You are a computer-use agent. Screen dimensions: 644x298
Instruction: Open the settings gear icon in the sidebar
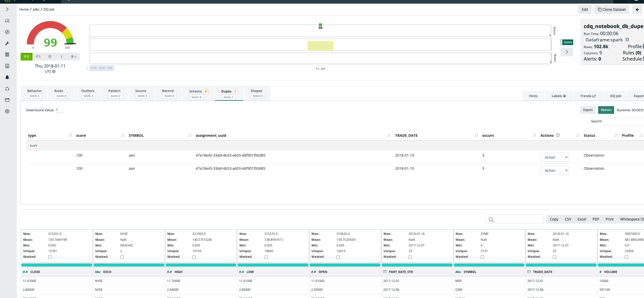(x=7, y=111)
